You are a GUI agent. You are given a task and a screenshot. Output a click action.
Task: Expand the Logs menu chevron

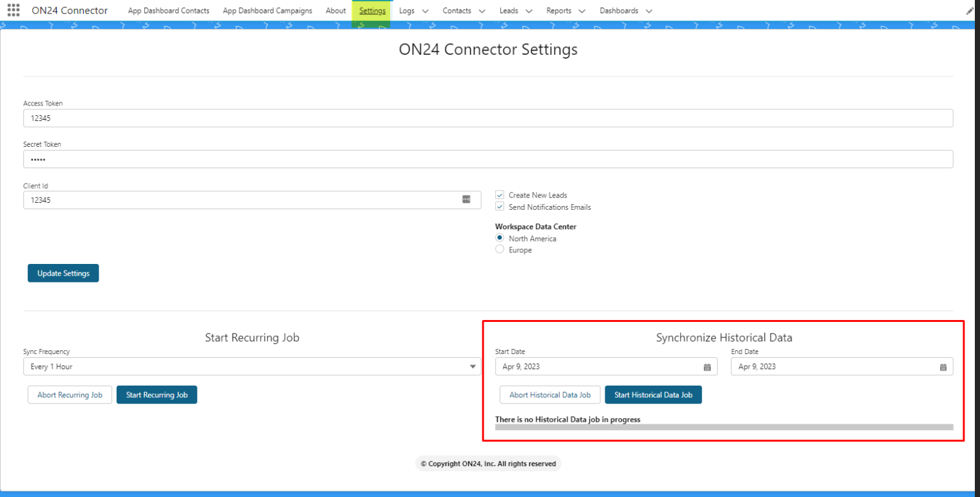(425, 11)
